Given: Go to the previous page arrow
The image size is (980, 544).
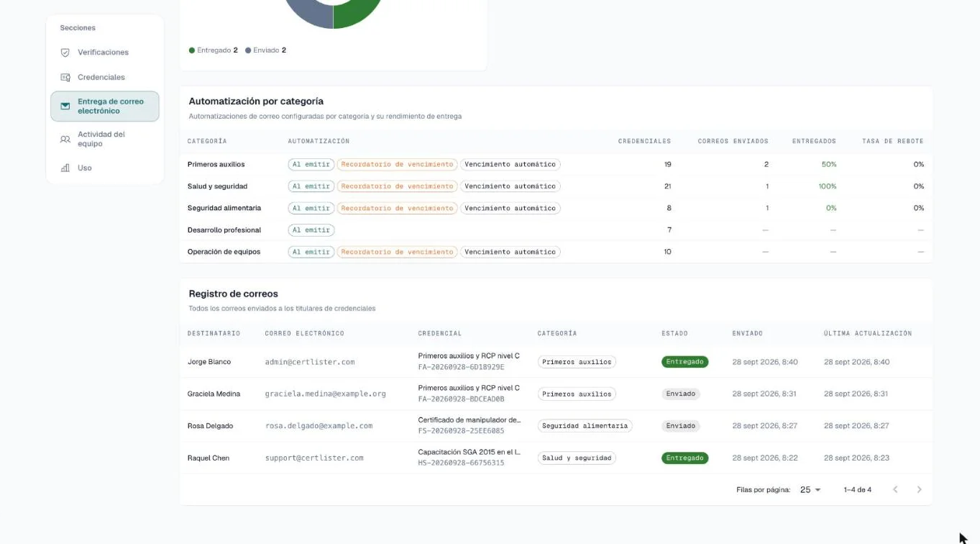Looking at the screenshot, I should point(895,489).
